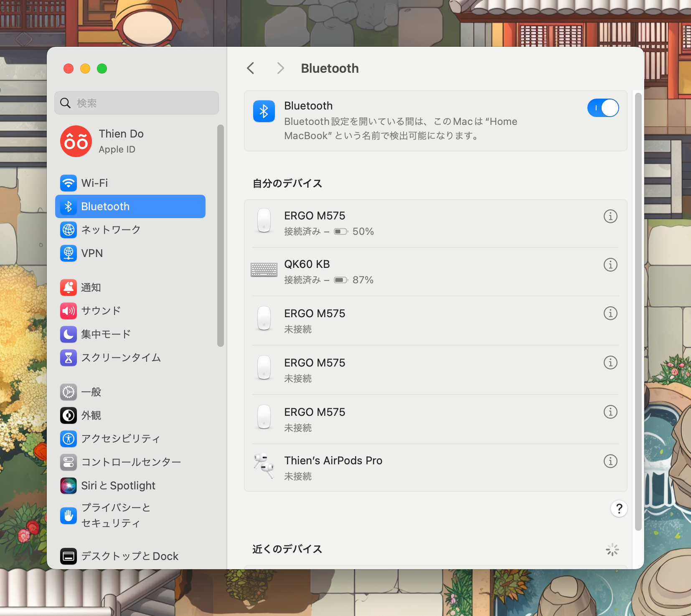This screenshot has height=616, width=691.
Task: Open 通知 notifications settings
Action: pos(130,288)
